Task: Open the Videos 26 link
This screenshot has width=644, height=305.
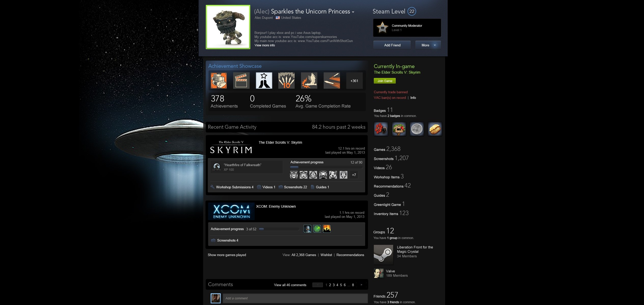Action: [x=383, y=167]
